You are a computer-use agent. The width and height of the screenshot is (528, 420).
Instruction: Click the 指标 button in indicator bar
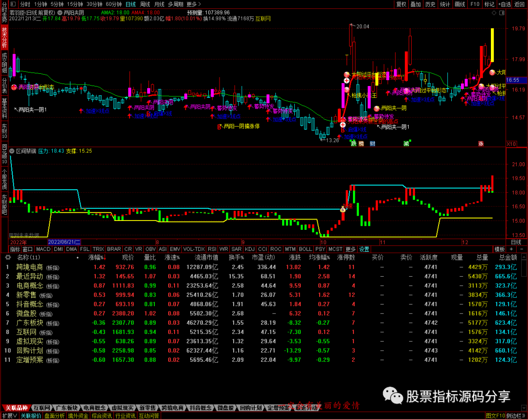coord(15,249)
